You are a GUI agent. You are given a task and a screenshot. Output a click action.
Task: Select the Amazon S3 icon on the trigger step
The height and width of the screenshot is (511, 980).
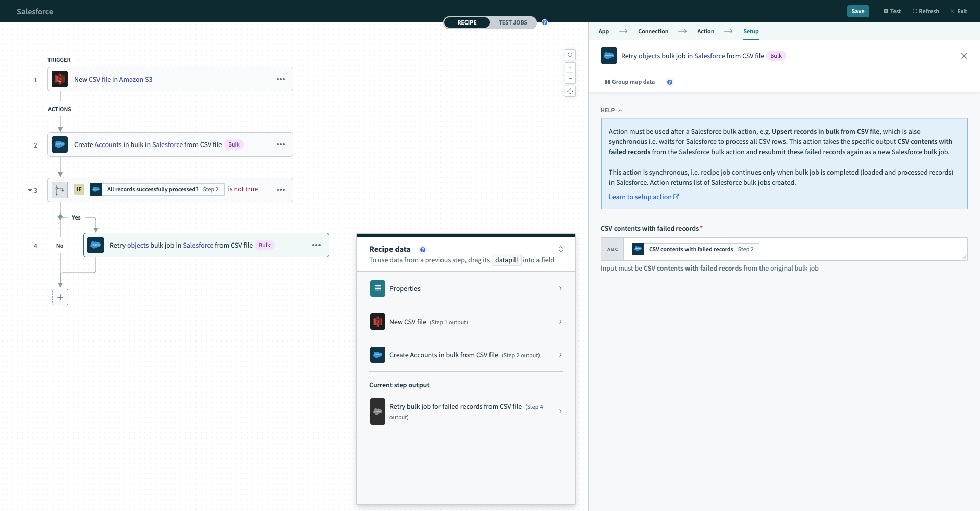click(60, 79)
